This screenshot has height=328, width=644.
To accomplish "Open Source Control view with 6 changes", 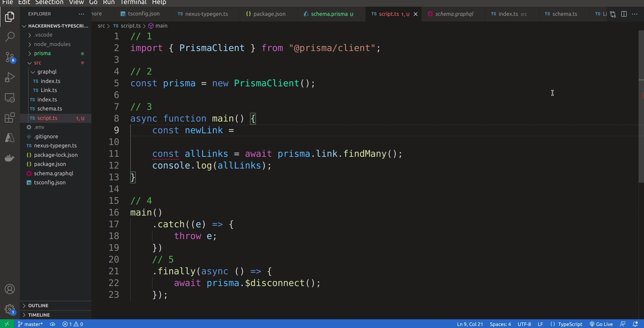I will click(10, 57).
